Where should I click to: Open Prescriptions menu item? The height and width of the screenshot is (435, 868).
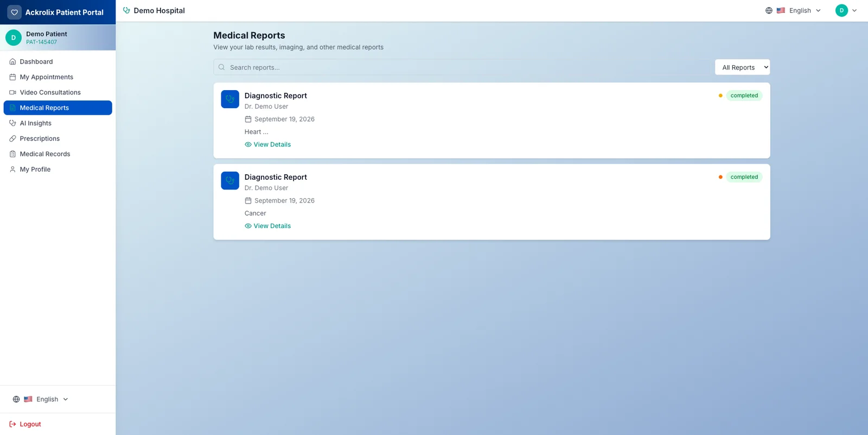[58, 138]
